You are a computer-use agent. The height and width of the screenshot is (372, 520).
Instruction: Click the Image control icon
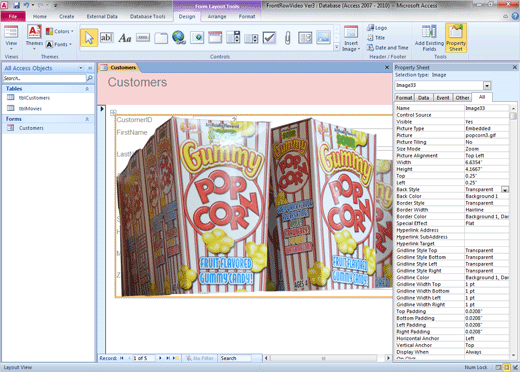[x=323, y=38]
